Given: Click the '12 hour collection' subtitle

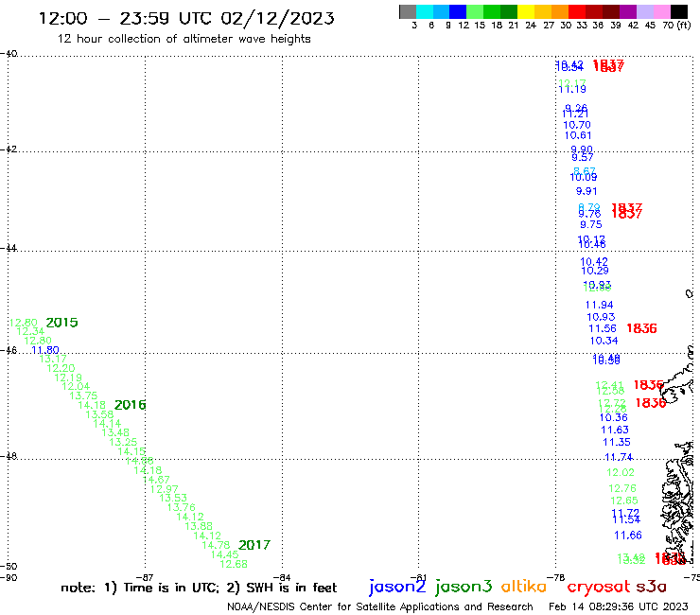Looking at the screenshot, I should pos(184,39).
